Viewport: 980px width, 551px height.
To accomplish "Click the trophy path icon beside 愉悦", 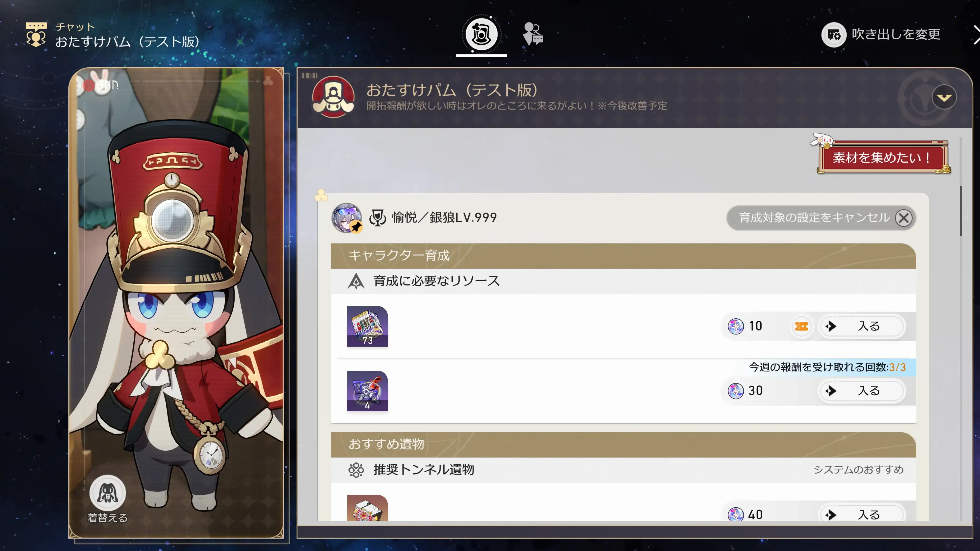I will tap(377, 218).
